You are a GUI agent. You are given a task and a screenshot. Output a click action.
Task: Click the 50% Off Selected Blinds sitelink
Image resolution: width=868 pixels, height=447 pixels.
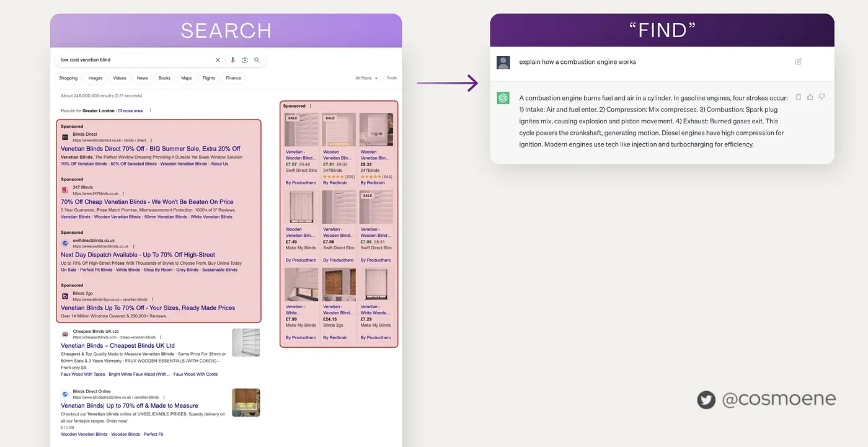click(133, 164)
